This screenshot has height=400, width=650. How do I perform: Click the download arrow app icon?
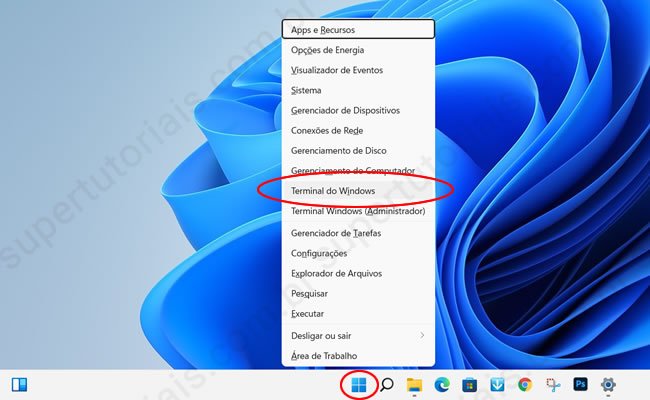point(497,385)
